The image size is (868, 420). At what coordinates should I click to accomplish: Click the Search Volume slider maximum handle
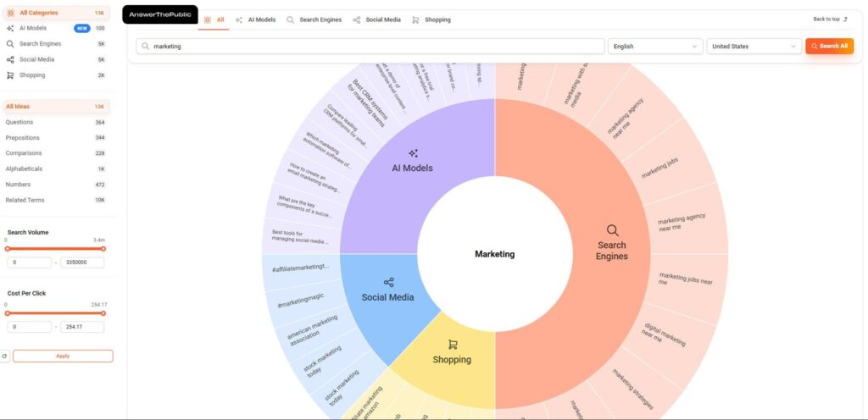[103, 249]
